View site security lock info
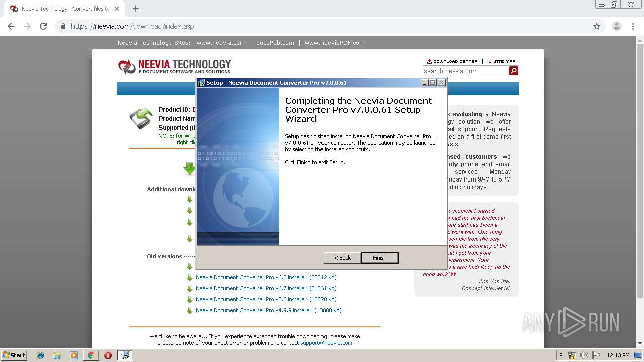The height and width of the screenshot is (362, 644). [x=63, y=26]
